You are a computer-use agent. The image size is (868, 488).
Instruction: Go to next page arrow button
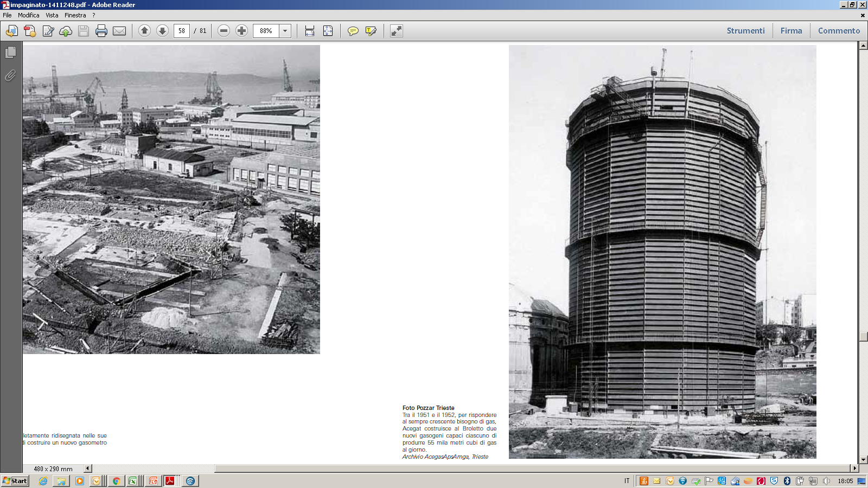click(162, 31)
